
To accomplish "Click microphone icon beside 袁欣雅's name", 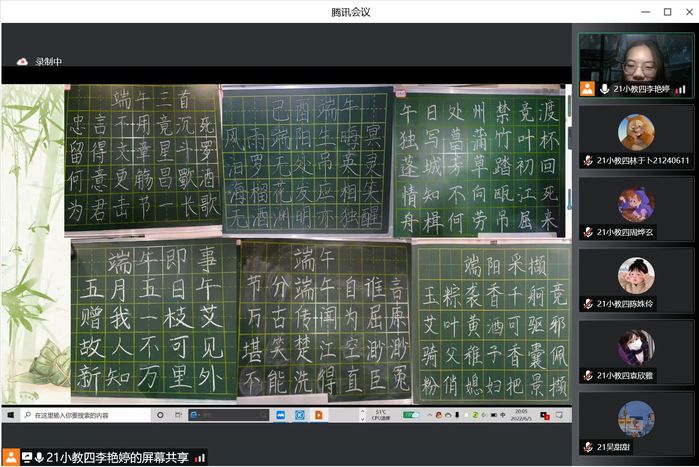I will 588,376.
